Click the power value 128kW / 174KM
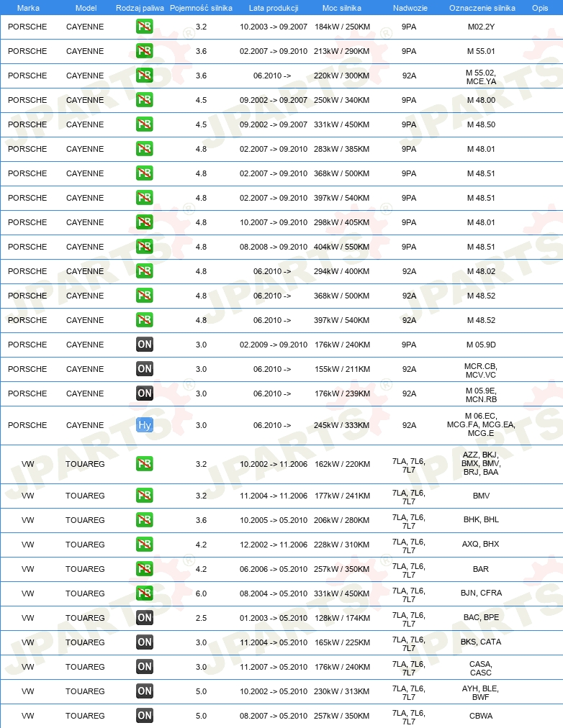The width and height of the screenshot is (563, 728). 343,617
